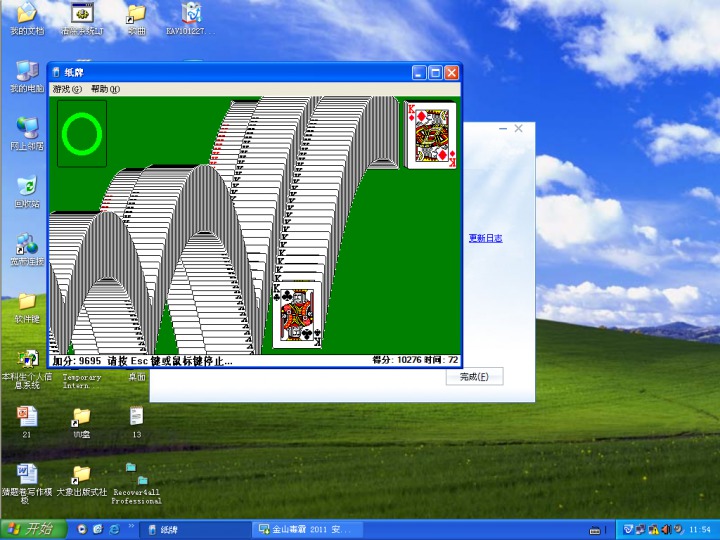Viewport: 720px width, 540px height.
Task: Open the gear-window program desktop icon
Action: click(82, 19)
